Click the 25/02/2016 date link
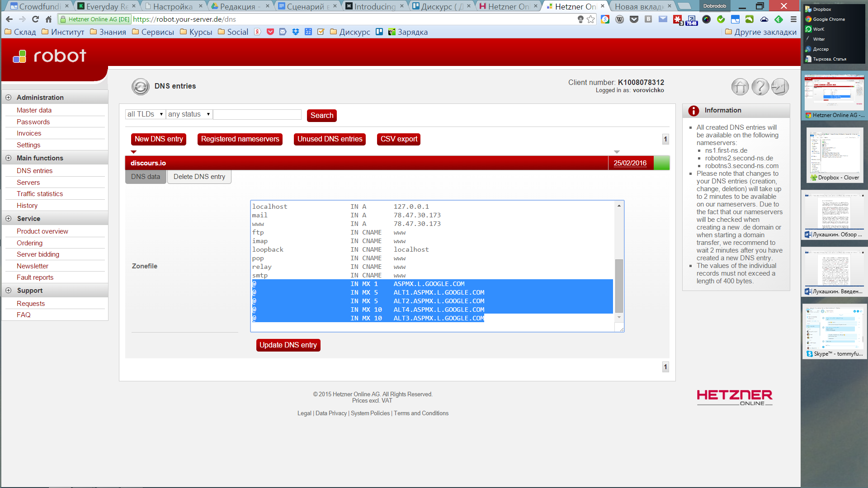This screenshot has width=868, height=488. tap(630, 163)
